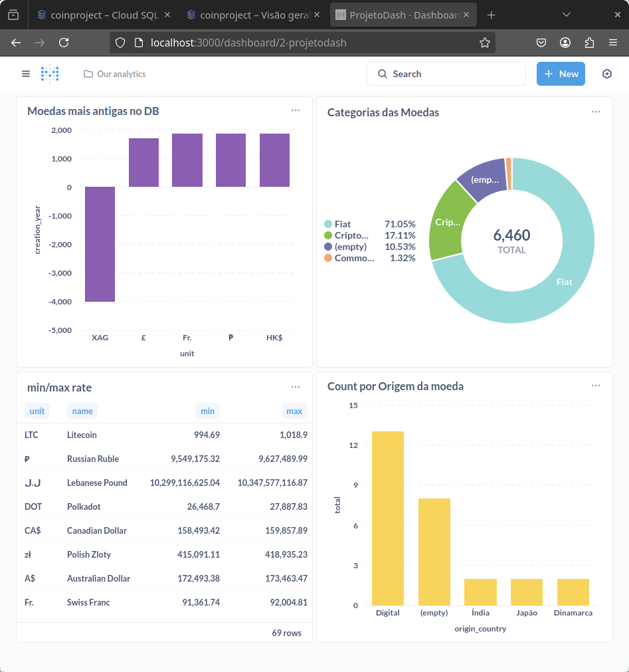The width and height of the screenshot is (629, 672).
Task: Expand the list all tabs chevron
Action: (x=567, y=15)
